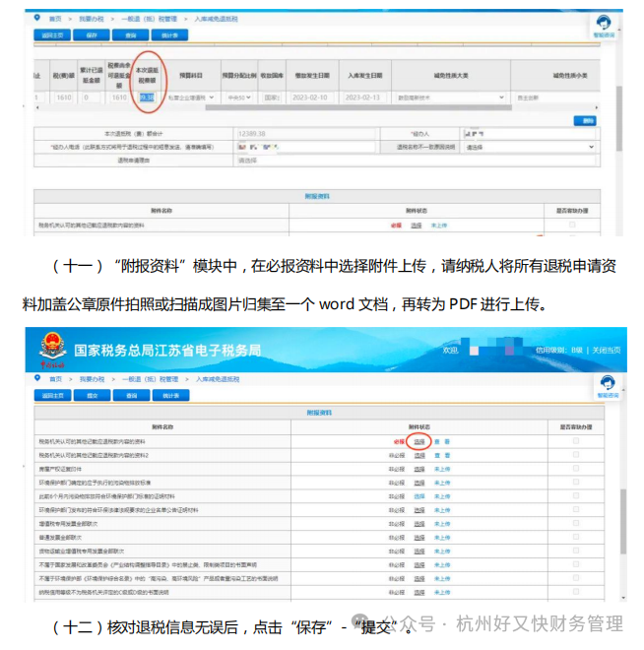This screenshot has height=650, width=644.
Task: Tick the checkbox for 货物运输业增值税专用发票全部联次 row
Action: [576, 551]
